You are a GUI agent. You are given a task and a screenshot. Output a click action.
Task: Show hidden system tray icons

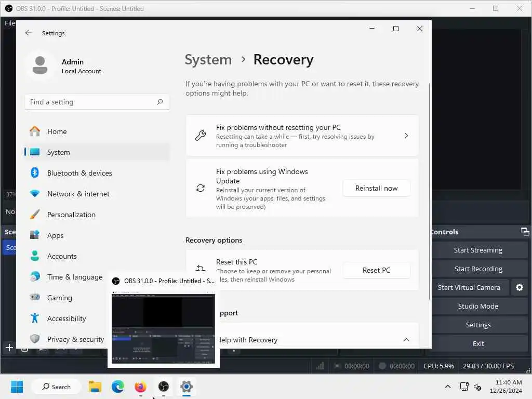pyautogui.click(x=448, y=387)
